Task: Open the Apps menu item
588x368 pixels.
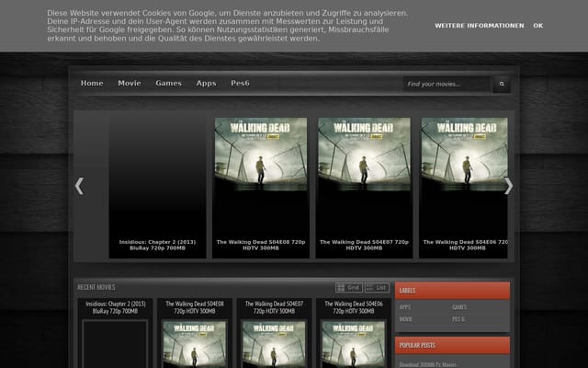Action: (206, 84)
